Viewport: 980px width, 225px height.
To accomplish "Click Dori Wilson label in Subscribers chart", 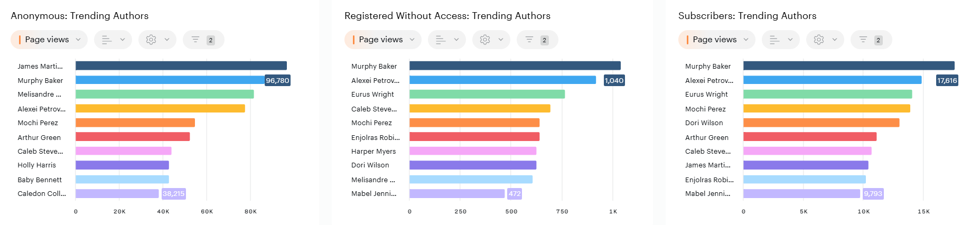I will coord(704,123).
